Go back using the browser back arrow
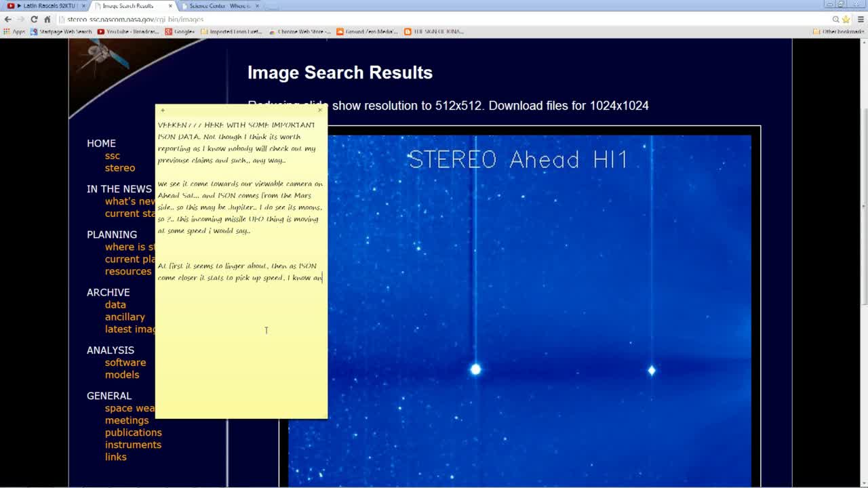This screenshot has width=868, height=488. pos(7,19)
